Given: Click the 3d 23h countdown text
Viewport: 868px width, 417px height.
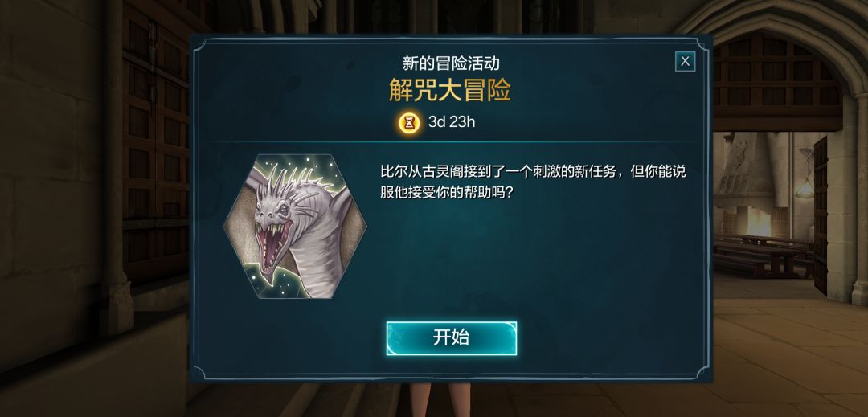Looking at the screenshot, I should coord(452,122).
